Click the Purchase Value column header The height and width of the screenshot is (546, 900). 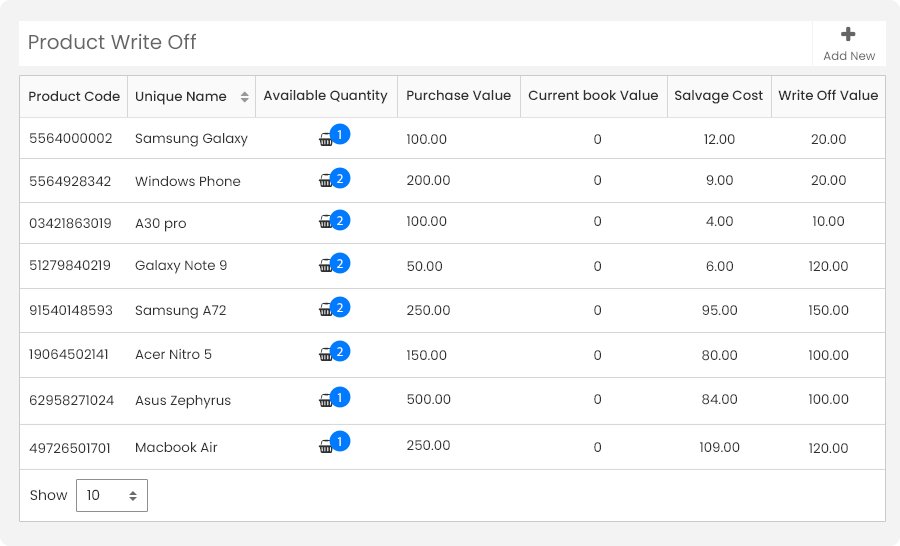tap(458, 95)
